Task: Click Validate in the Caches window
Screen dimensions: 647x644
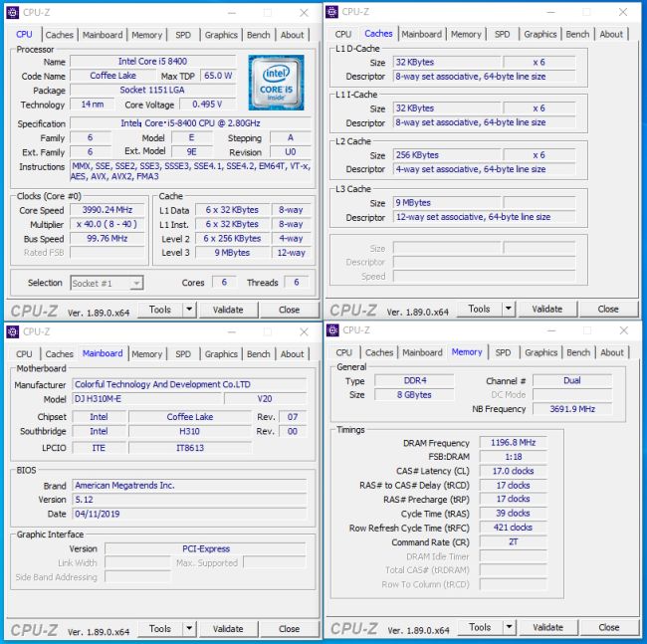Action: coord(547,309)
